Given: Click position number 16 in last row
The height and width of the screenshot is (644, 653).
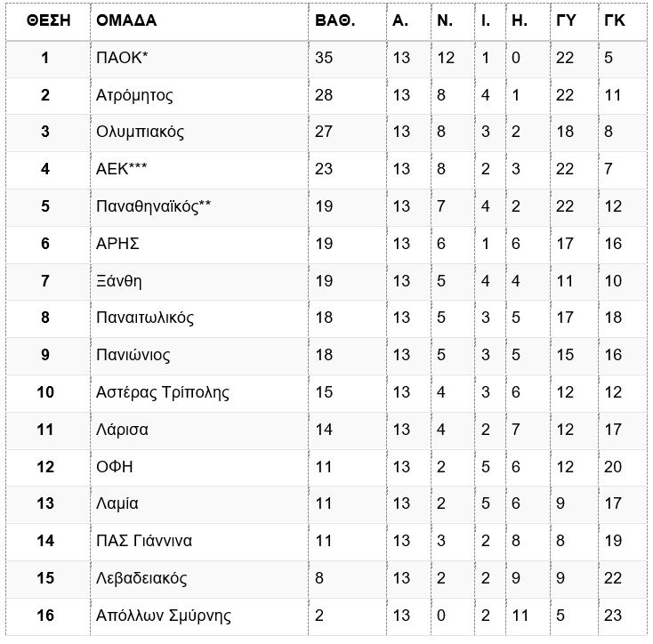Looking at the screenshot, I should (45, 616).
